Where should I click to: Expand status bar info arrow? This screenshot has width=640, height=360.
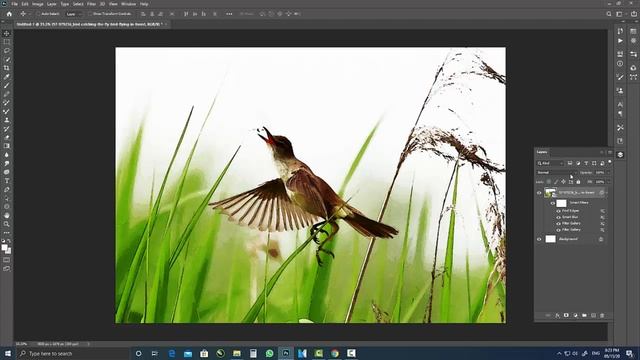pos(89,344)
